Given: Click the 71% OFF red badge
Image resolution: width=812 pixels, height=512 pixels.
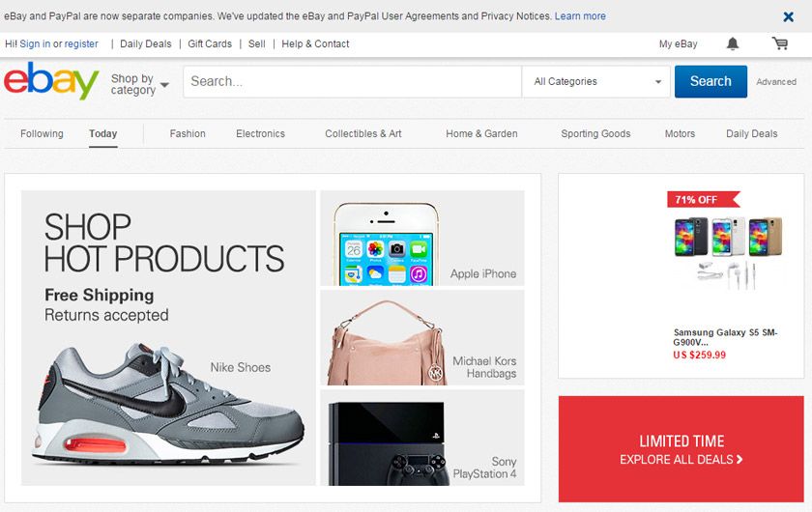Looking at the screenshot, I should [703, 199].
